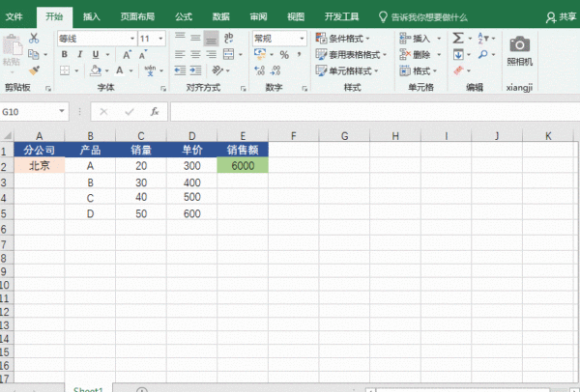Select cell A2 北京
The height and width of the screenshot is (392, 580).
pyautogui.click(x=40, y=165)
